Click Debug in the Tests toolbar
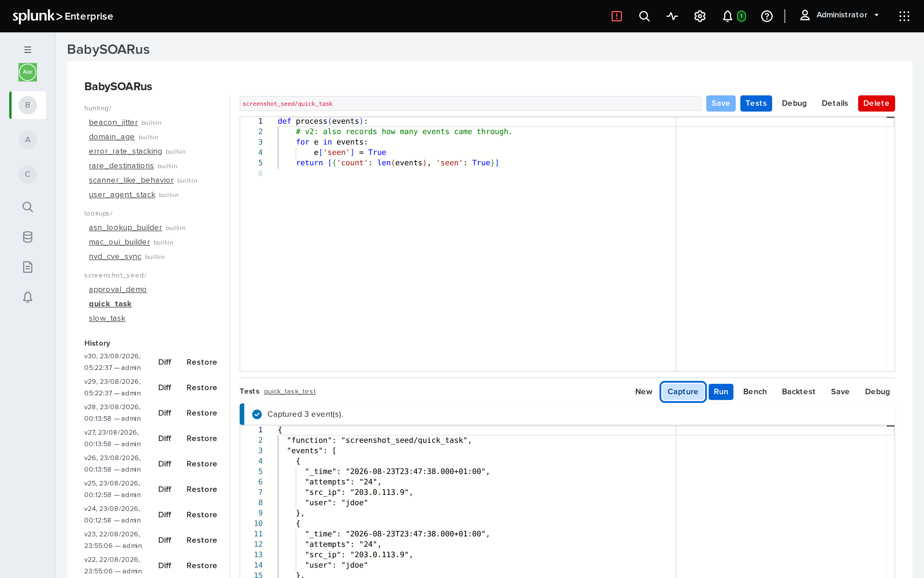This screenshot has width=924, height=578. (x=878, y=391)
